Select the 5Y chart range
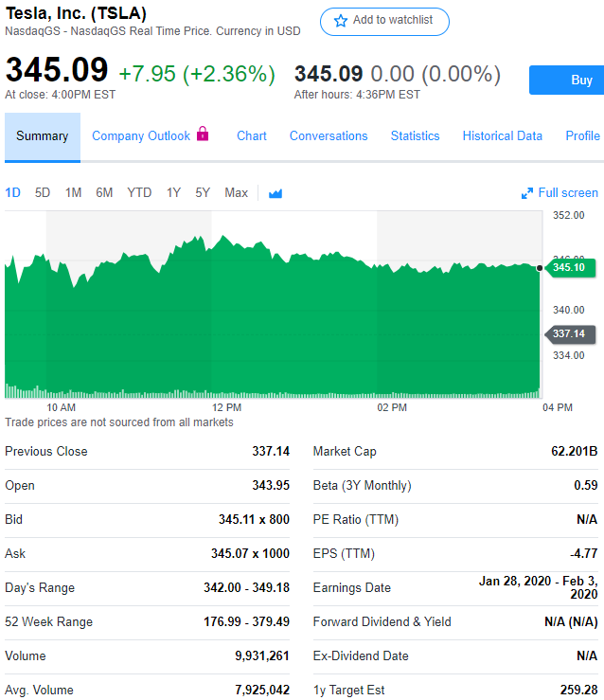Image resolution: width=604 pixels, height=700 pixels. pyautogui.click(x=203, y=193)
